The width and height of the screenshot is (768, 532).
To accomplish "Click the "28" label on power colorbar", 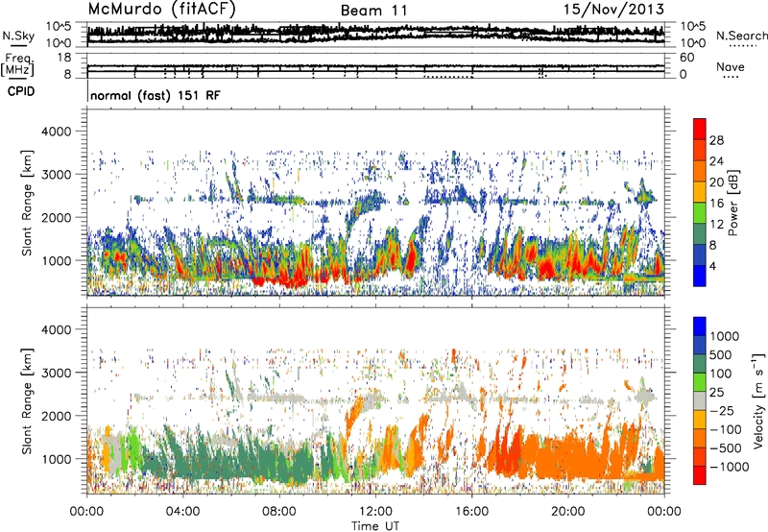I will [716, 140].
